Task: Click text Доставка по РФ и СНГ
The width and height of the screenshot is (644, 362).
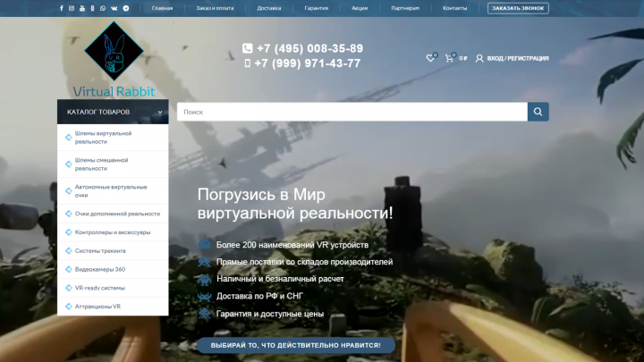Action: click(259, 297)
